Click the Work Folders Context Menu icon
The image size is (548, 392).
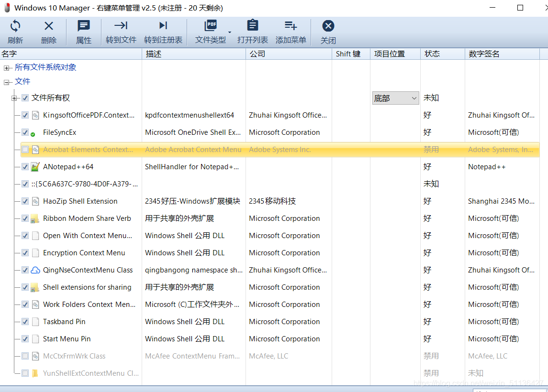35,305
